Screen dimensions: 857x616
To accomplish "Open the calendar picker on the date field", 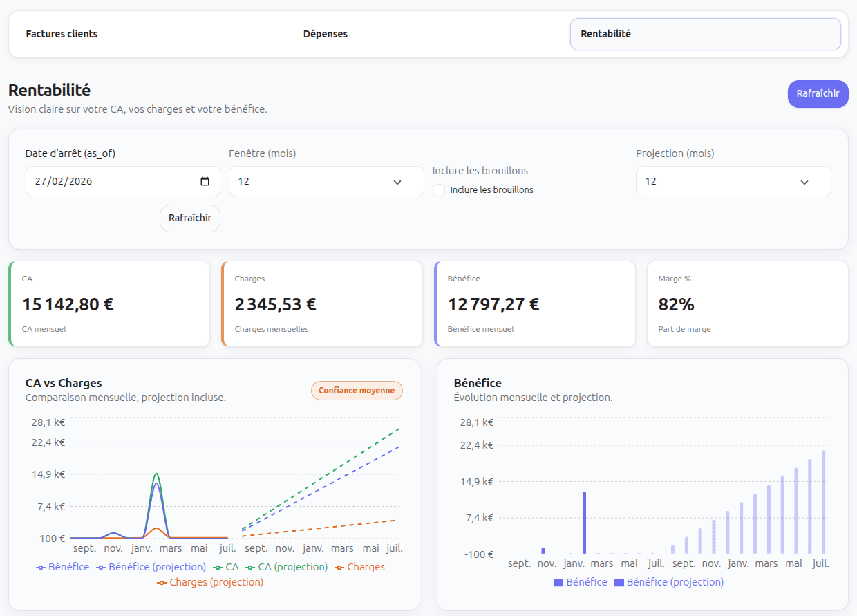I will (205, 180).
